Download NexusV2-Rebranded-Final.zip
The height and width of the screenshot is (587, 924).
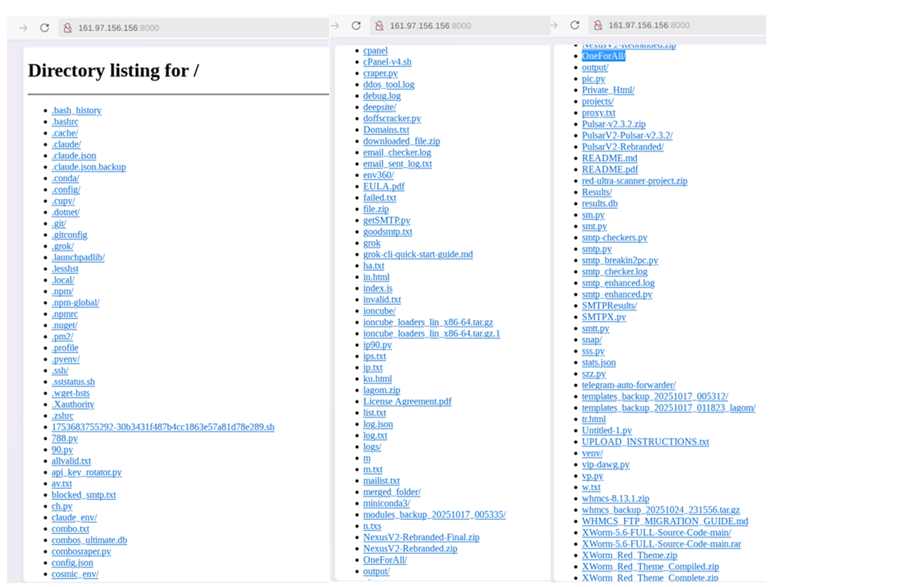click(x=421, y=538)
